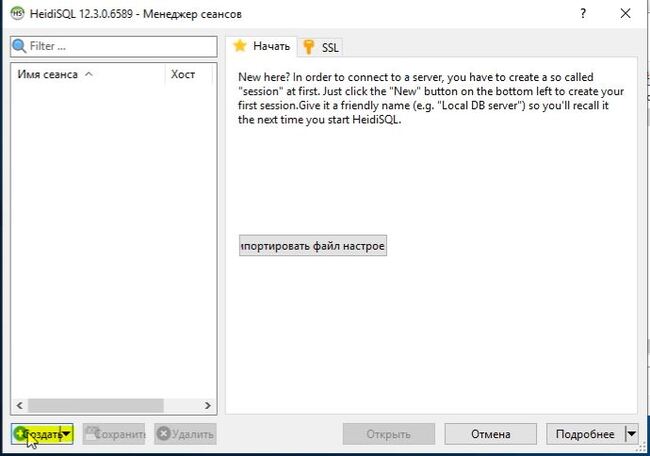Click the left arrow of the horizontal scrollbar
The height and width of the screenshot is (456, 650).
19,405
